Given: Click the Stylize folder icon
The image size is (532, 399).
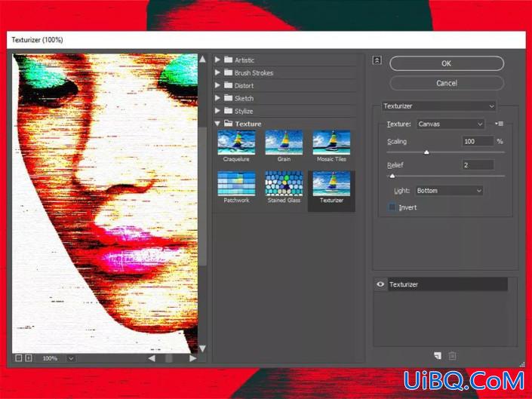Looking at the screenshot, I should pyautogui.click(x=229, y=111).
